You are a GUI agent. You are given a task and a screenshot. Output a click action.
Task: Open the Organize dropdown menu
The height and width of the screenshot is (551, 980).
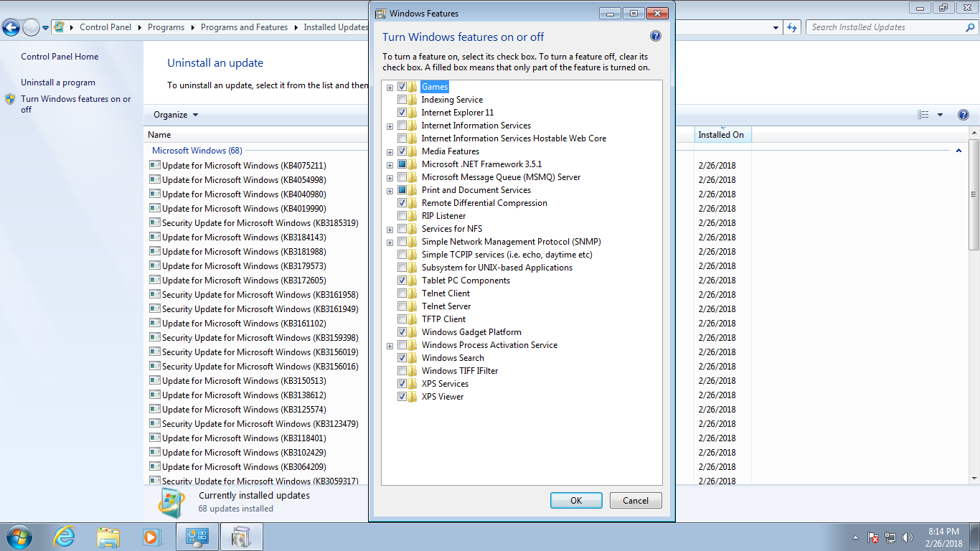coord(176,115)
